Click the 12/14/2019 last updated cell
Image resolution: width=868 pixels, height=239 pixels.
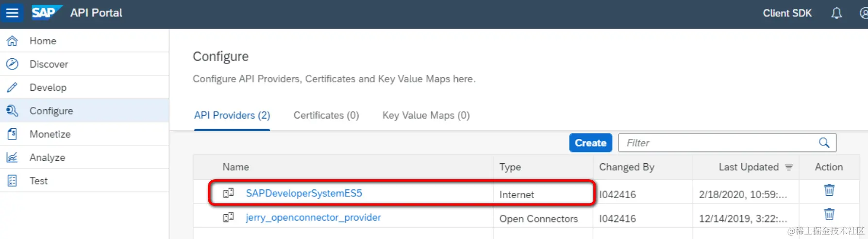(743, 219)
